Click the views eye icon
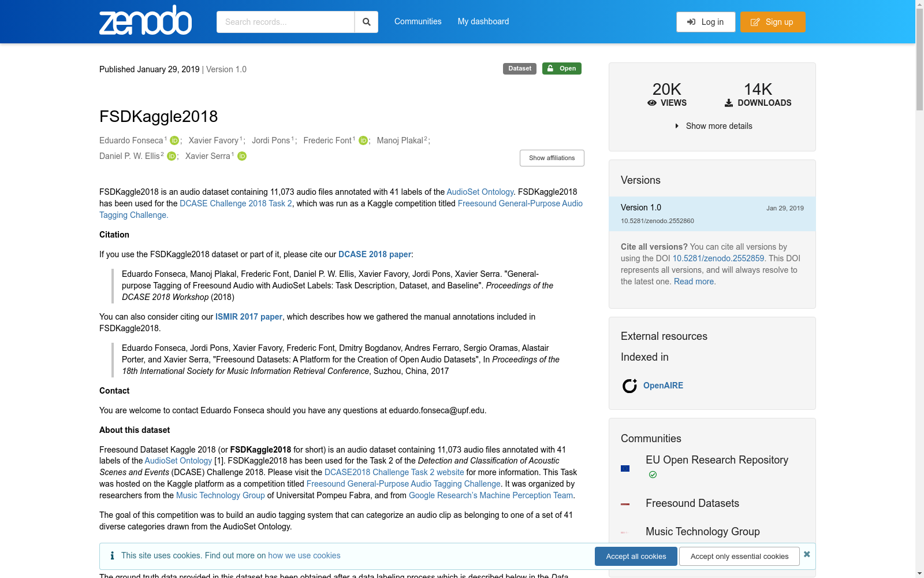Screen dimensions: 924x578 coord(652,103)
